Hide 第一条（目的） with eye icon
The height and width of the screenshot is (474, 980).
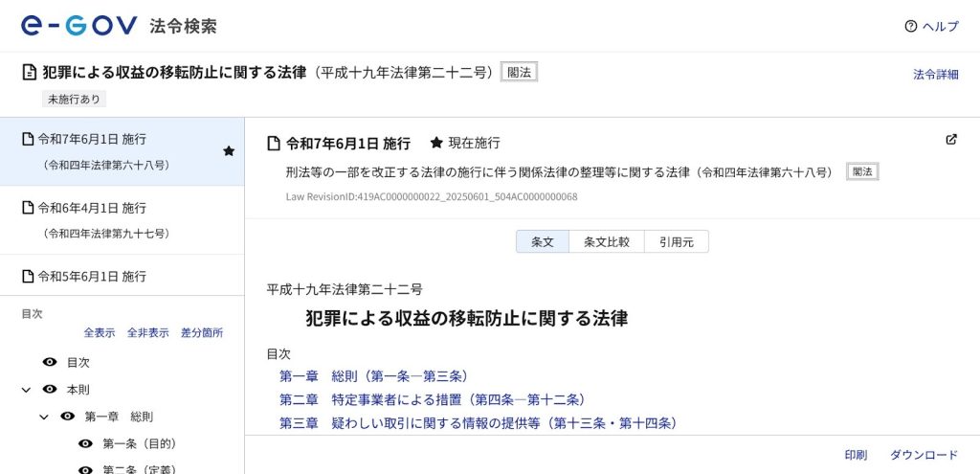pyautogui.click(x=85, y=443)
